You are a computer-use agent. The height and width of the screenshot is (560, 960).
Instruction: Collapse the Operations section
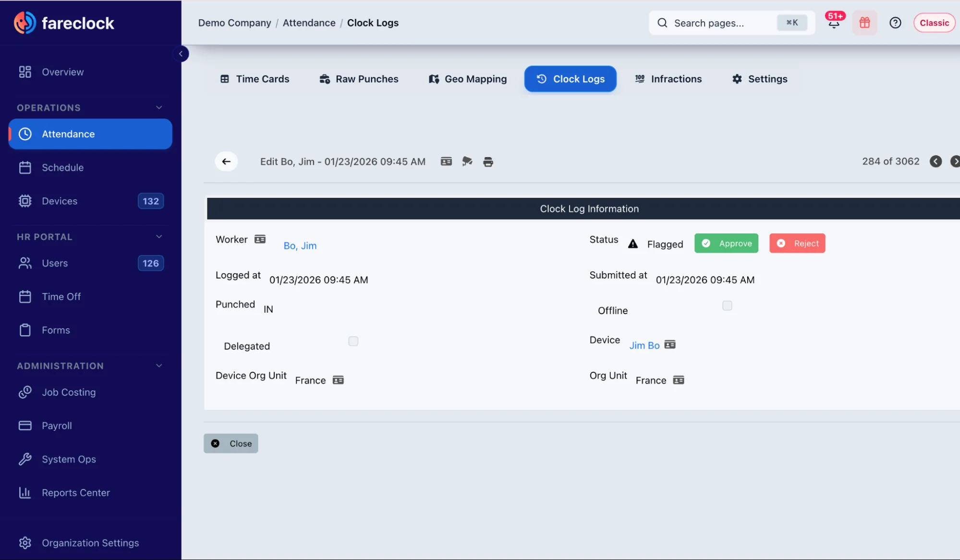(159, 108)
